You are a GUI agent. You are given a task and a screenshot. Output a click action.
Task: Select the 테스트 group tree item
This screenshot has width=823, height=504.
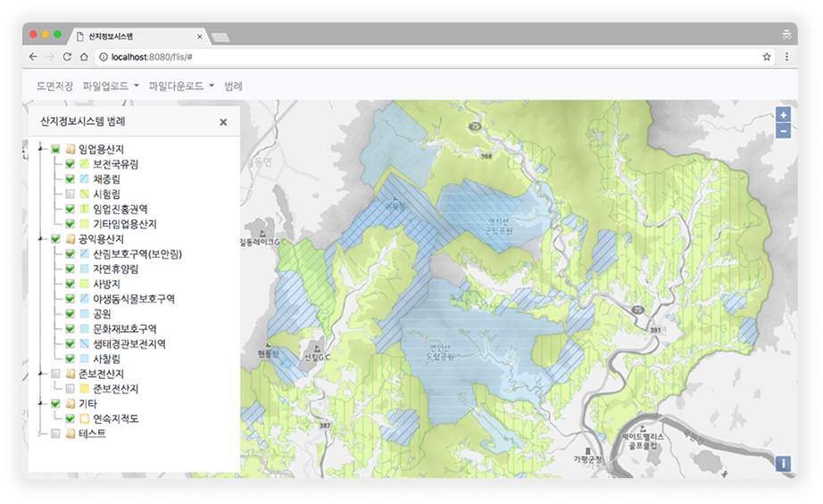92,434
